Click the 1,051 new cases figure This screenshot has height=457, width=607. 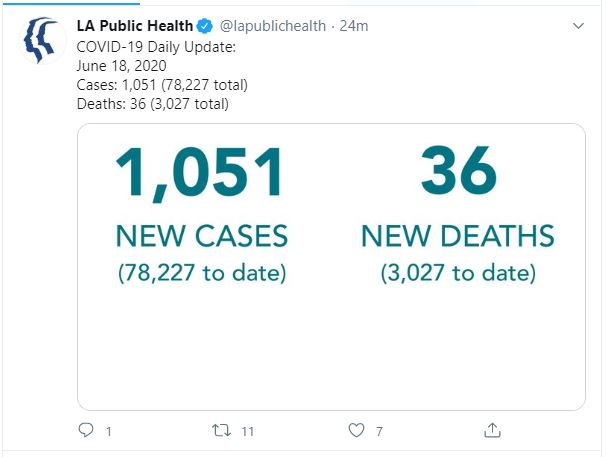coord(200,173)
